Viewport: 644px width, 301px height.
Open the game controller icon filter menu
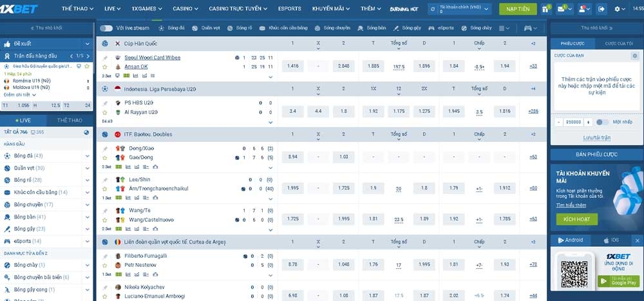coord(530,28)
